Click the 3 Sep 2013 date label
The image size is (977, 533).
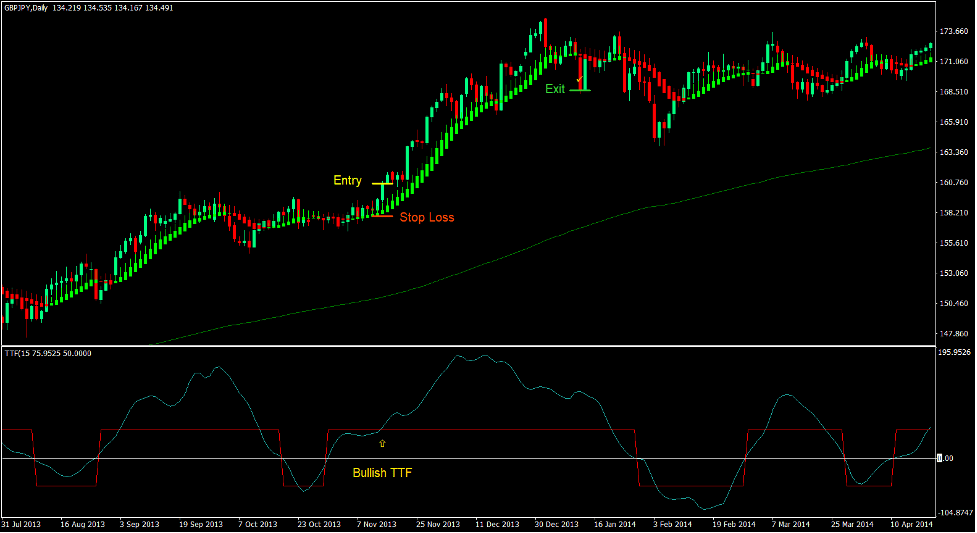point(140,524)
